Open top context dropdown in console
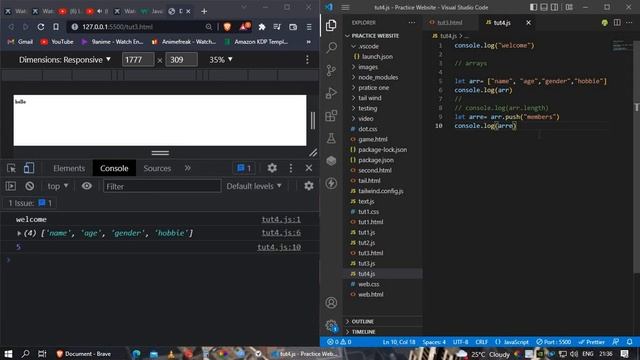 point(58,186)
